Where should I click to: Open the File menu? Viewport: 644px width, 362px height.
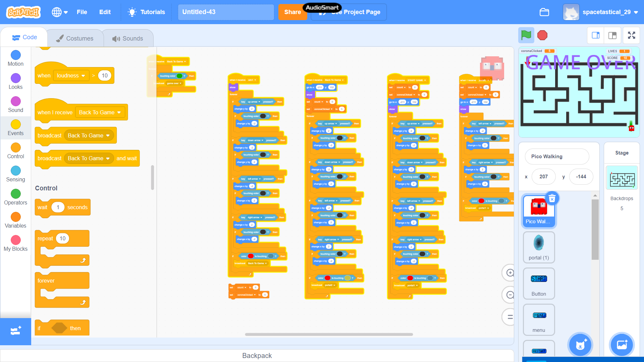tap(82, 12)
